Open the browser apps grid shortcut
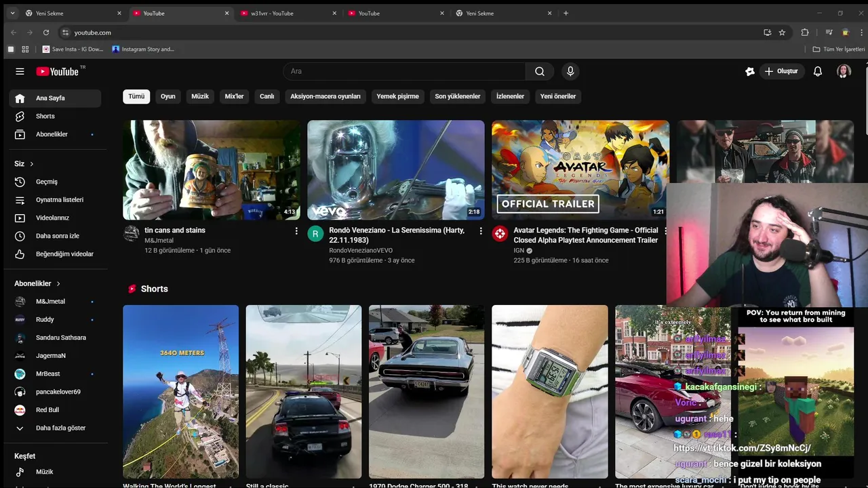The width and height of the screenshot is (868, 488). click(25, 49)
